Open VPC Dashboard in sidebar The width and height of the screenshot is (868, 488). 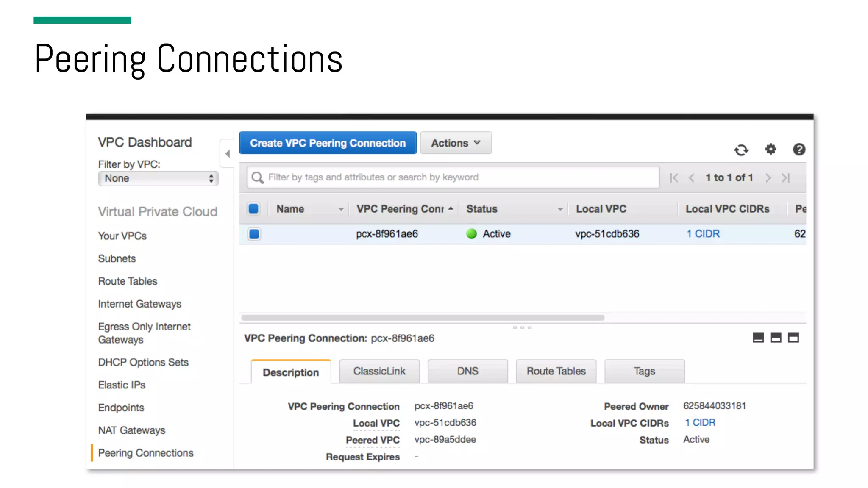145,142
